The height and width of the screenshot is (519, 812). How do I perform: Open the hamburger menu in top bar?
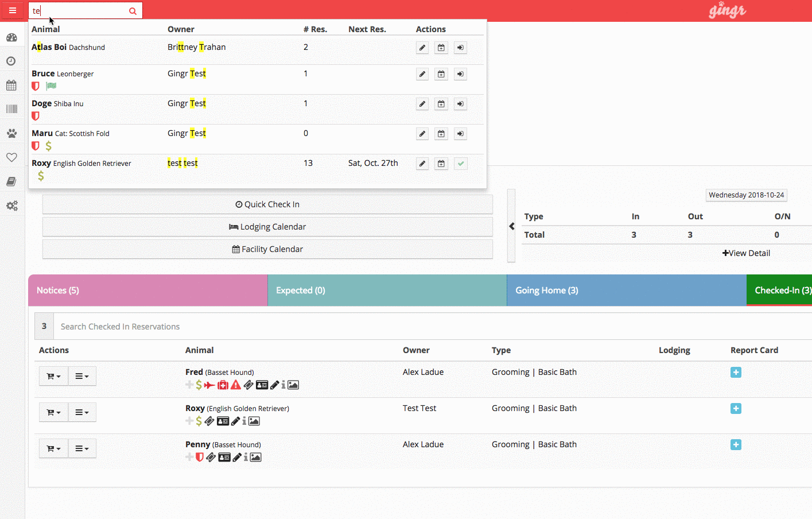(x=12, y=10)
